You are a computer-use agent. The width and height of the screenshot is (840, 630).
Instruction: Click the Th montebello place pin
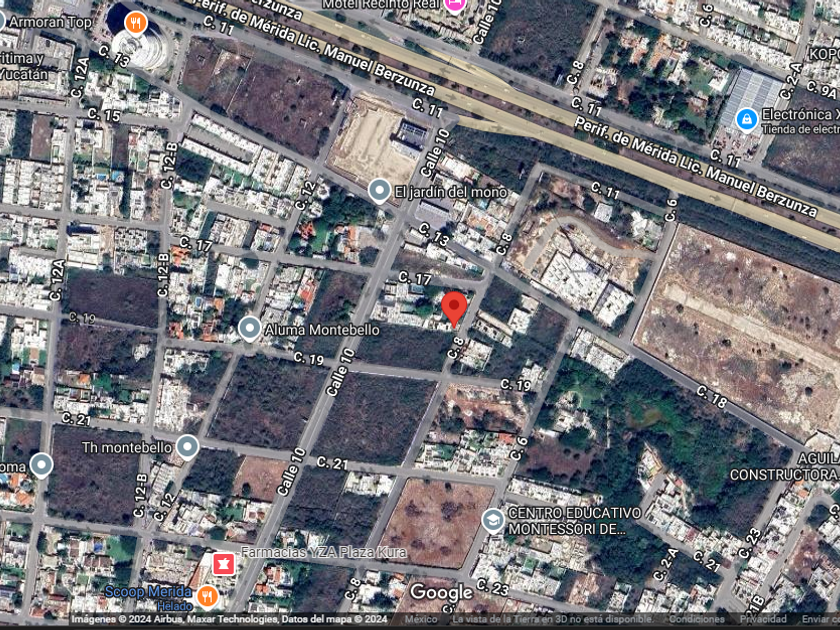187,447
